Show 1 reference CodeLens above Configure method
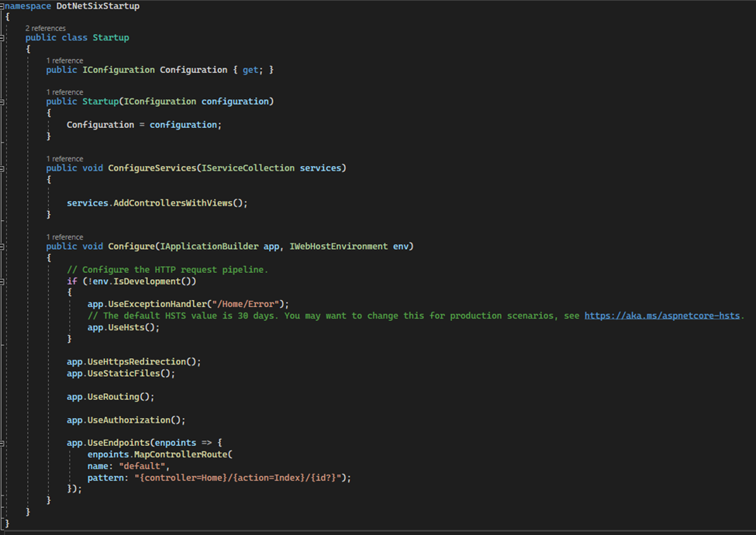Image resolution: width=756 pixels, height=535 pixels. [x=64, y=237]
